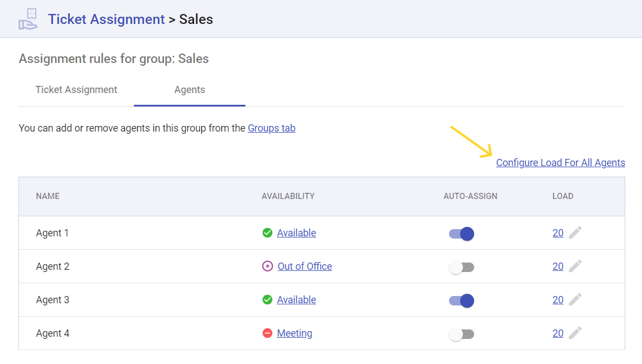This screenshot has height=364, width=642.
Task: Switch to the Ticket Assignment tab
Action: coord(76,90)
